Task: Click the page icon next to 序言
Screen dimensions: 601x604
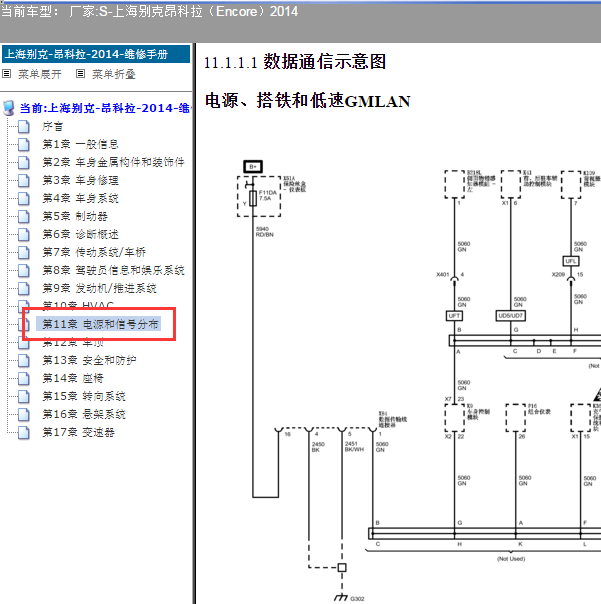Action: [x=24, y=126]
